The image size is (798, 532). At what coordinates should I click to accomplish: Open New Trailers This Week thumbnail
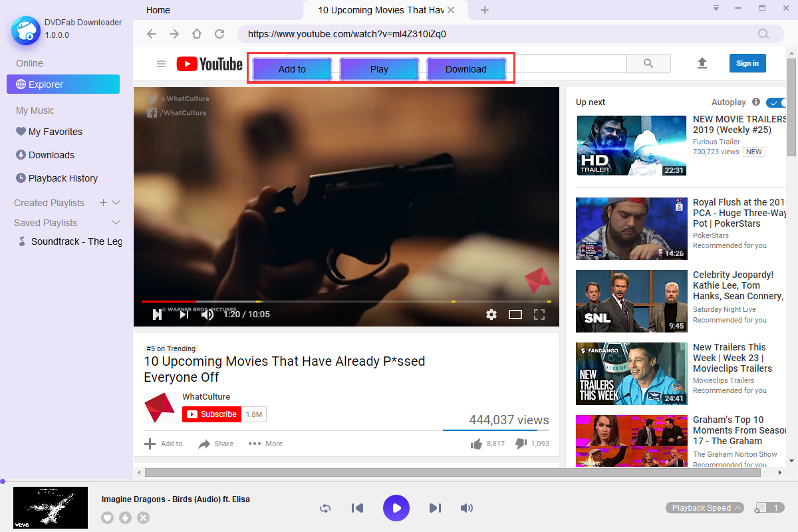click(631, 373)
